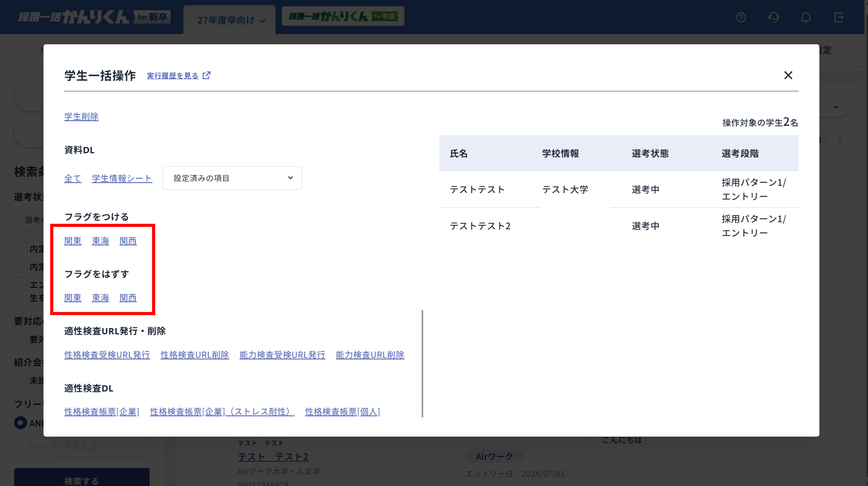
Task: Click the support headset icon
Action: click(x=773, y=17)
